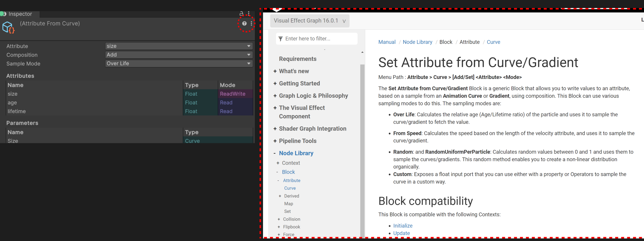This screenshot has height=241, width=644.
Task: Click the Block compatibility heading
Action: pos(425,201)
